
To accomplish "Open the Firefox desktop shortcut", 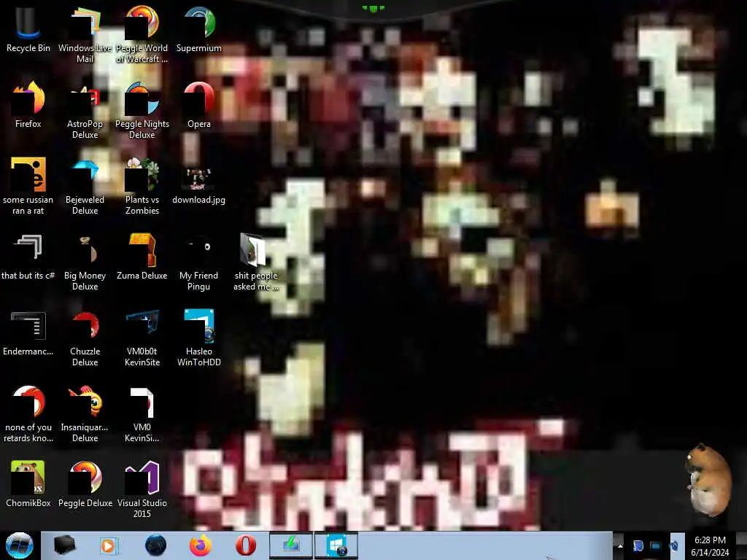I will [28, 105].
